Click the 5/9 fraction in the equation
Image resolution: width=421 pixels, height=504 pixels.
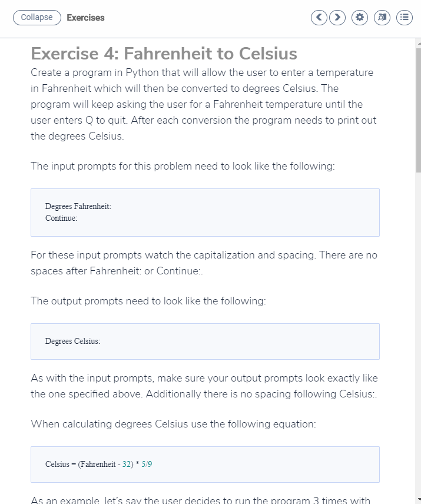pos(147,464)
